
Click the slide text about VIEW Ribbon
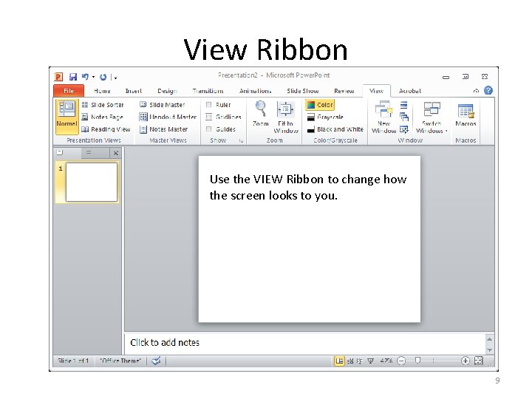point(307,187)
